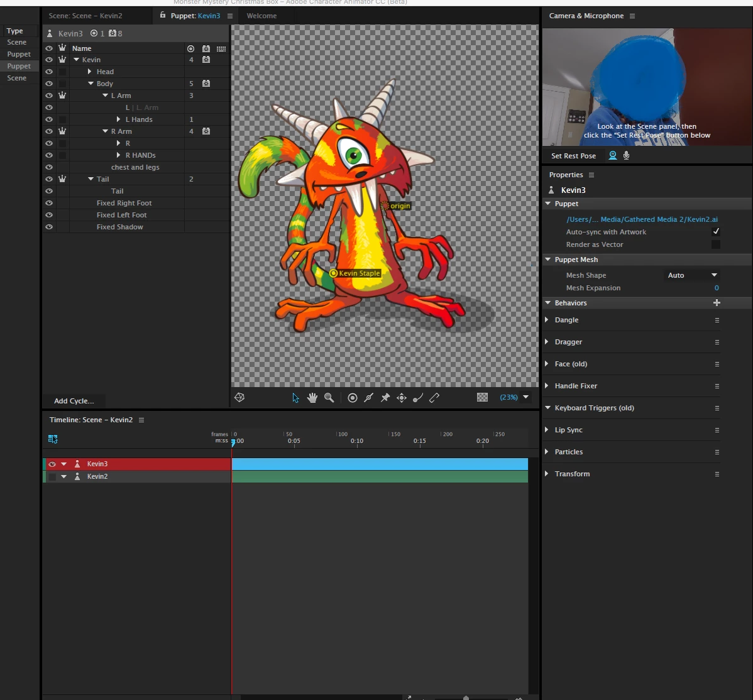Expand the Transform behavior
This screenshot has width=753, height=700.
point(546,474)
